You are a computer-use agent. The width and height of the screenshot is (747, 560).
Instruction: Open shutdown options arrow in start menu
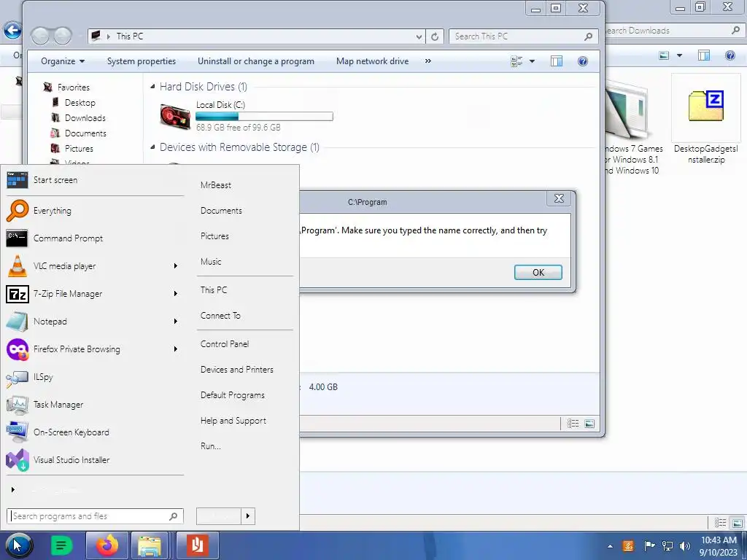[248, 516]
